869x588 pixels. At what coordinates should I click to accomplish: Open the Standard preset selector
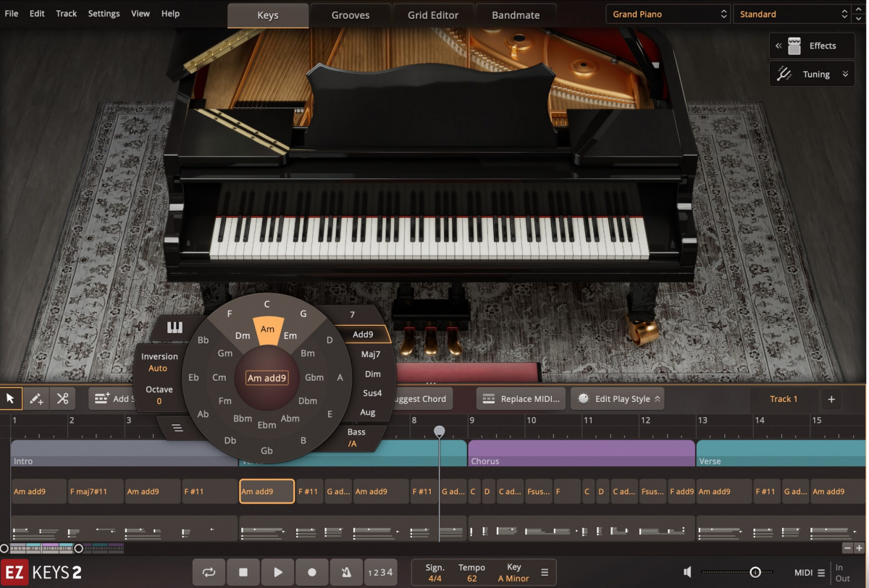pyautogui.click(x=789, y=13)
